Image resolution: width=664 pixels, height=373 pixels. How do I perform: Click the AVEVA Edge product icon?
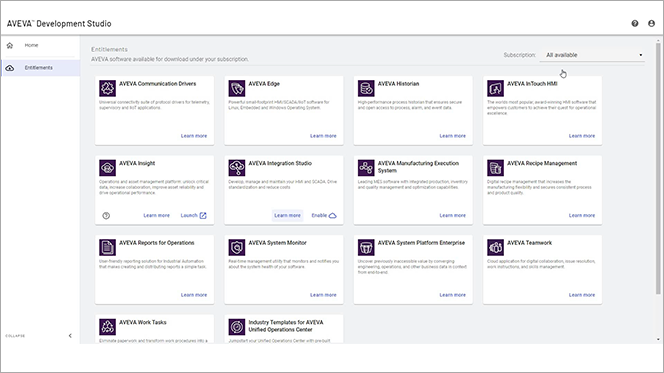tap(237, 88)
